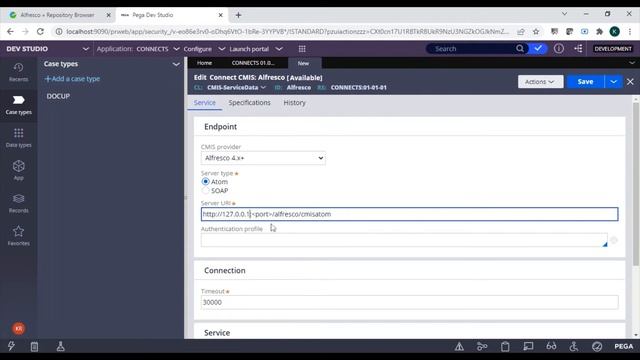Open the CMIS provider dropdown
Viewport: 640px width, 360px height.
pos(263,158)
